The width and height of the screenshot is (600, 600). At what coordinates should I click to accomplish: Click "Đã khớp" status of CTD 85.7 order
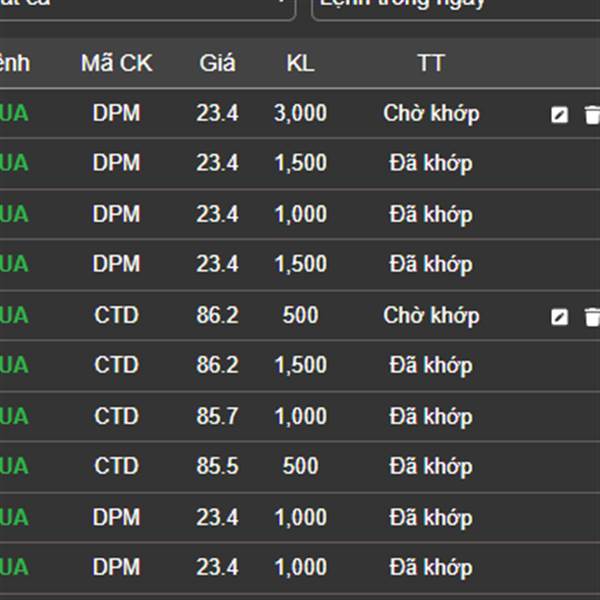coord(431,416)
